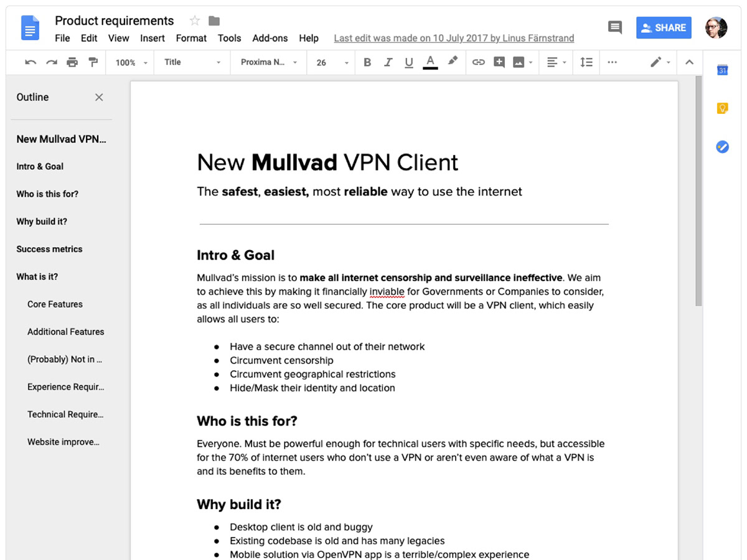Open the font size dropdown
The height and width of the screenshot is (560, 747).
[x=332, y=62]
